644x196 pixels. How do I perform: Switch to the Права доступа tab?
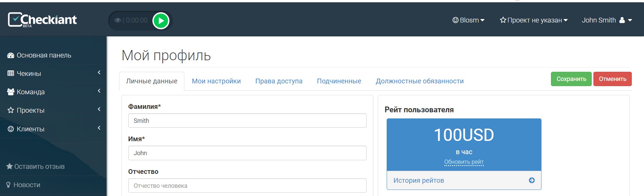279,81
